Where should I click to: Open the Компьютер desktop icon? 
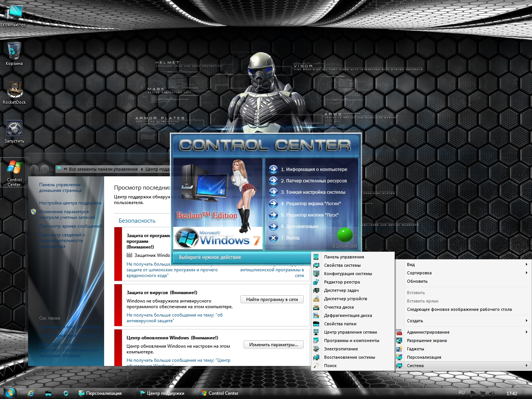tap(14, 15)
